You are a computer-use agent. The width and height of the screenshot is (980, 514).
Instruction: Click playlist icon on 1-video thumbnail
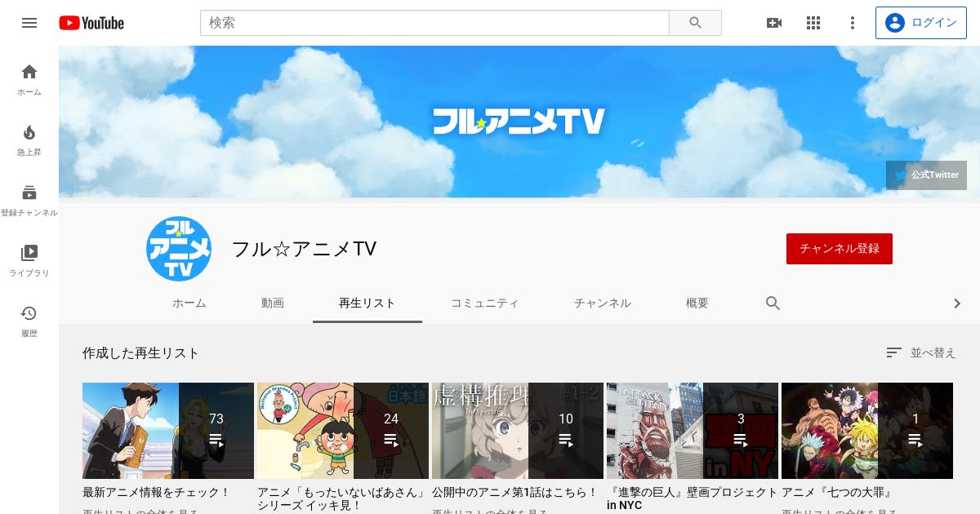(x=915, y=440)
